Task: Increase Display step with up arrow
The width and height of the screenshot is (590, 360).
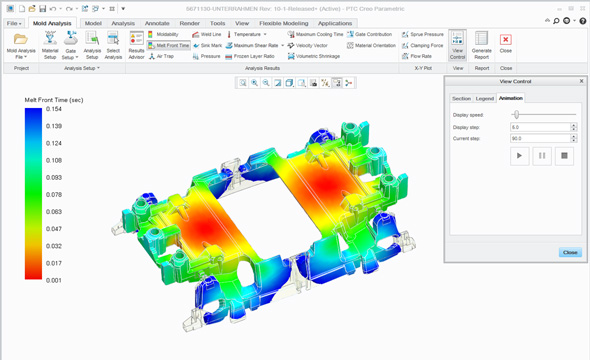Action: 573,125
